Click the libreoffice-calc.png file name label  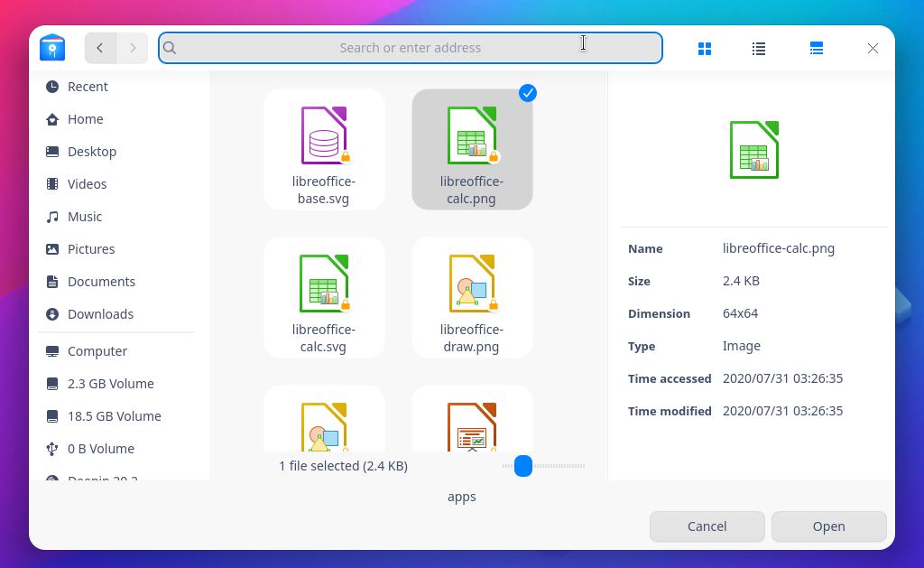pyautogui.click(x=471, y=190)
